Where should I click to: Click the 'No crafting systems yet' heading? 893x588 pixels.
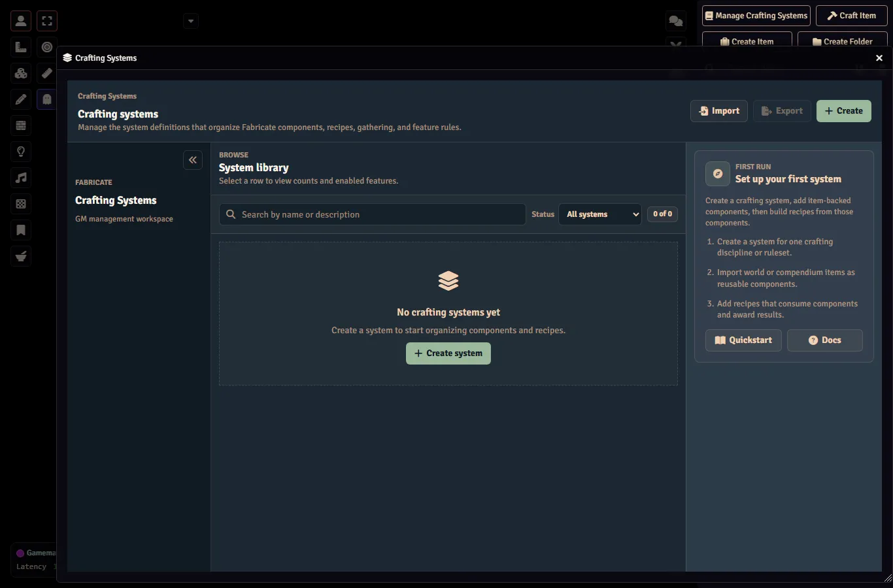(448, 312)
